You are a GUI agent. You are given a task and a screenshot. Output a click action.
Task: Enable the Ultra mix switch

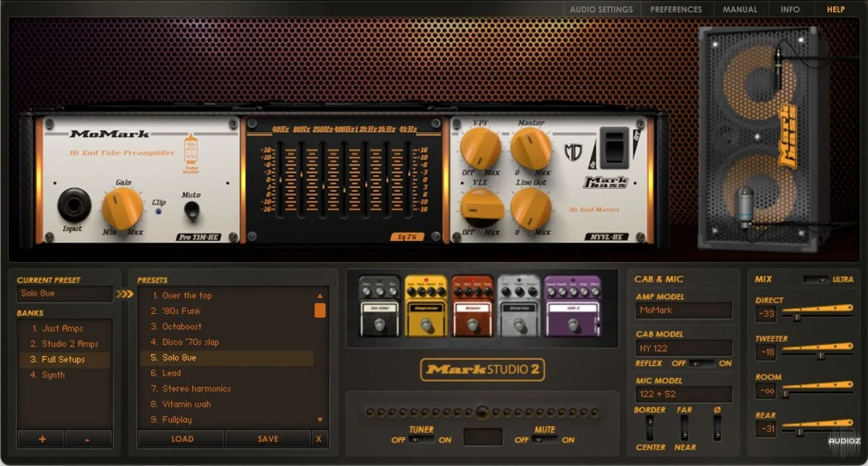click(817, 279)
